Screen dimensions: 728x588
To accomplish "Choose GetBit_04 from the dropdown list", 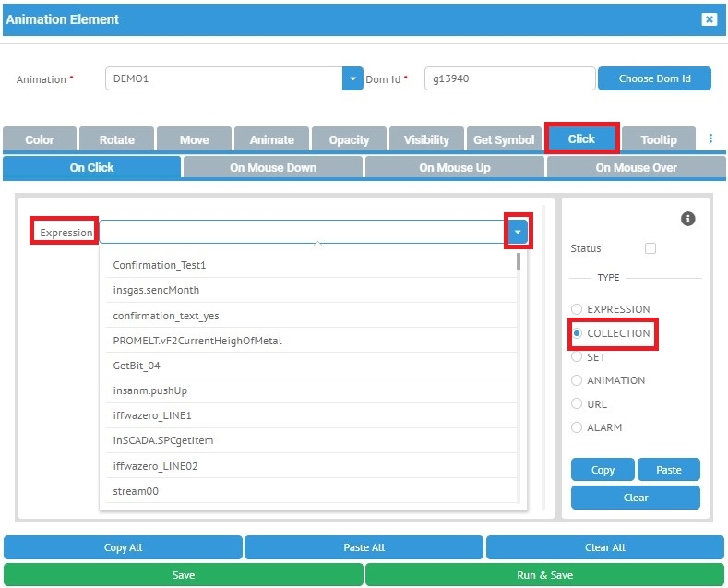I will [137, 366].
